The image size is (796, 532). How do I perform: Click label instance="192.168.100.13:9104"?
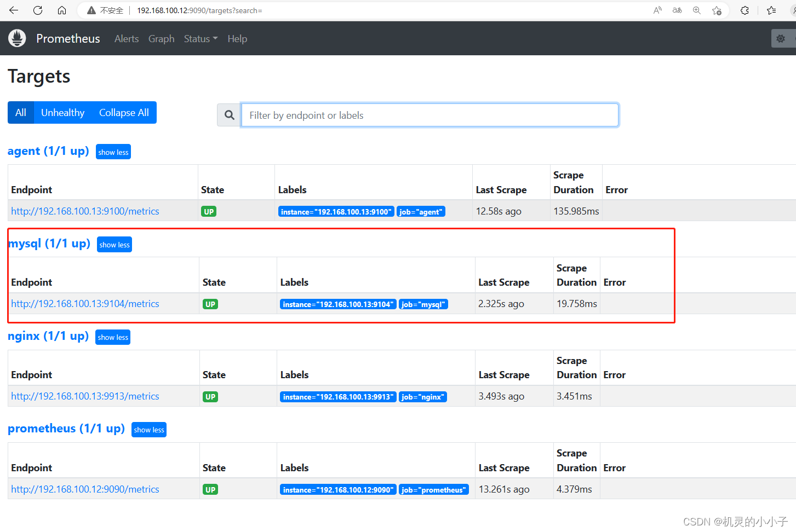(x=338, y=304)
